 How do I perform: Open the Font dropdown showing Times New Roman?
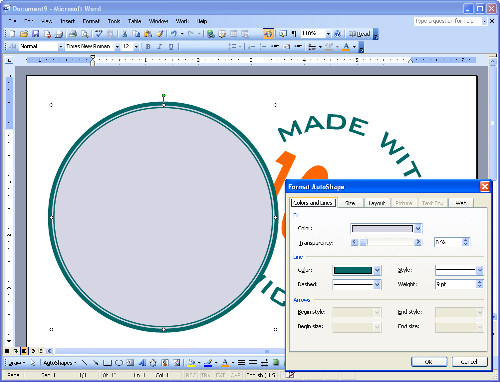click(x=117, y=47)
